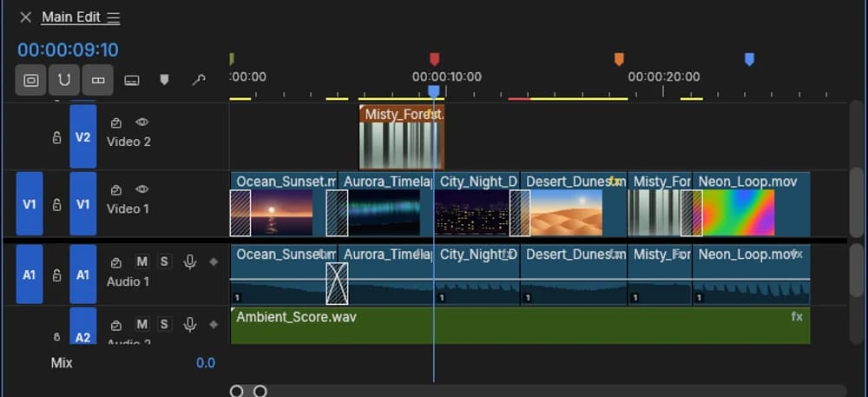Toggle timeline Snap magnet button
Screen dimensions: 868x397
[64, 80]
